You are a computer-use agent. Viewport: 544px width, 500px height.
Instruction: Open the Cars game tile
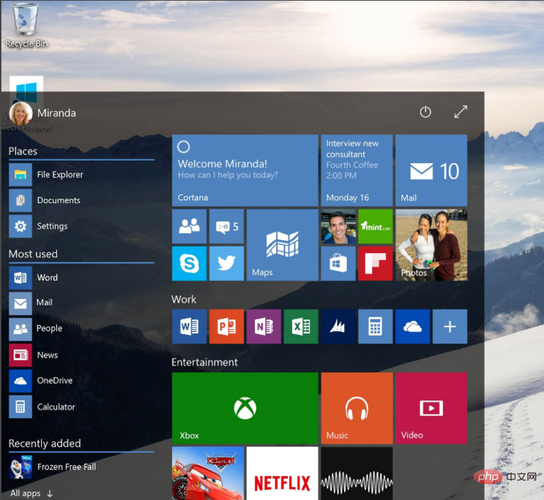click(208, 473)
